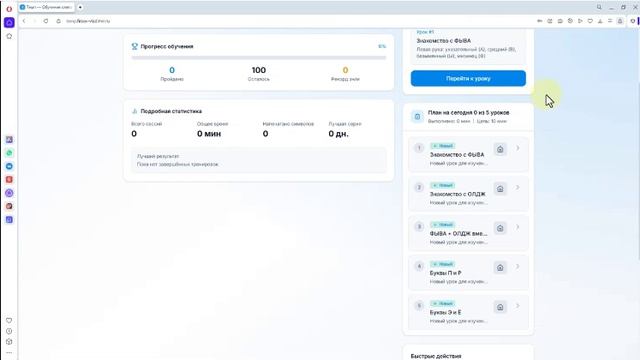Click the Быстрые действия heading
This screenshot has width=640, height=360.
pos(436,356)
